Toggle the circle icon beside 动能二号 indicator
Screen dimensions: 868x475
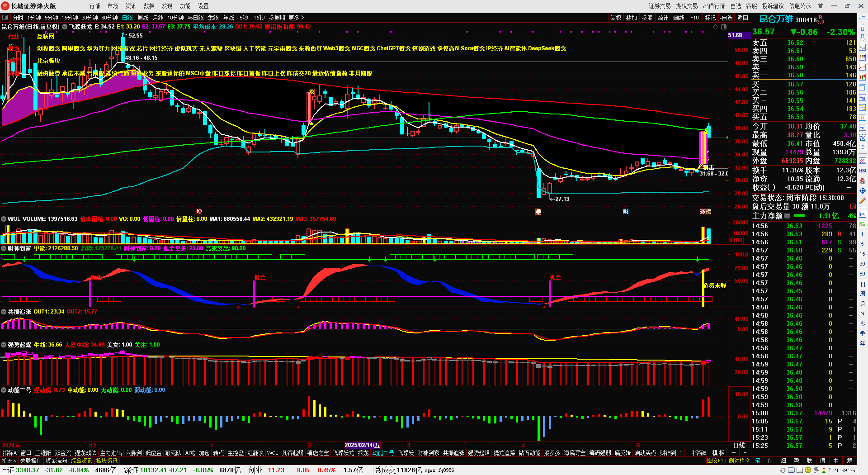point(4,390)
